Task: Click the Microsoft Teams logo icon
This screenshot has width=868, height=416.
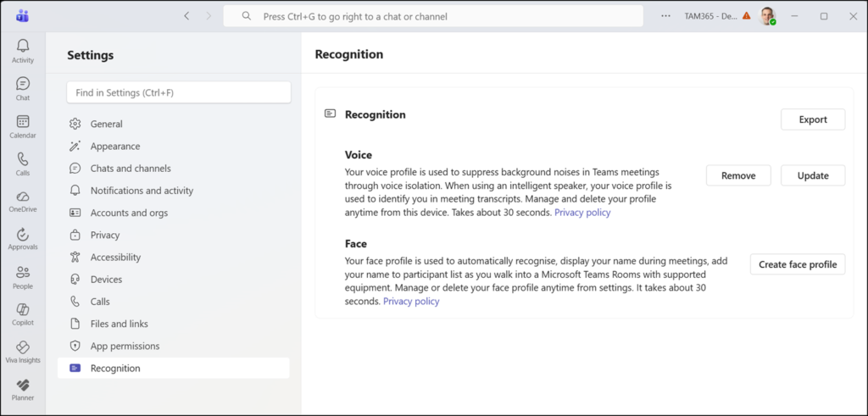Action: click(x=23, y=16)
